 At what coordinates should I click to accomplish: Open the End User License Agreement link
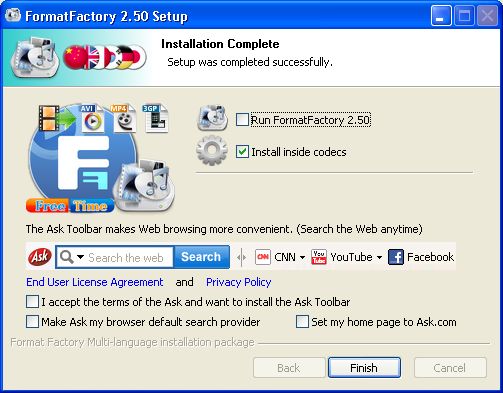point(95,282)
